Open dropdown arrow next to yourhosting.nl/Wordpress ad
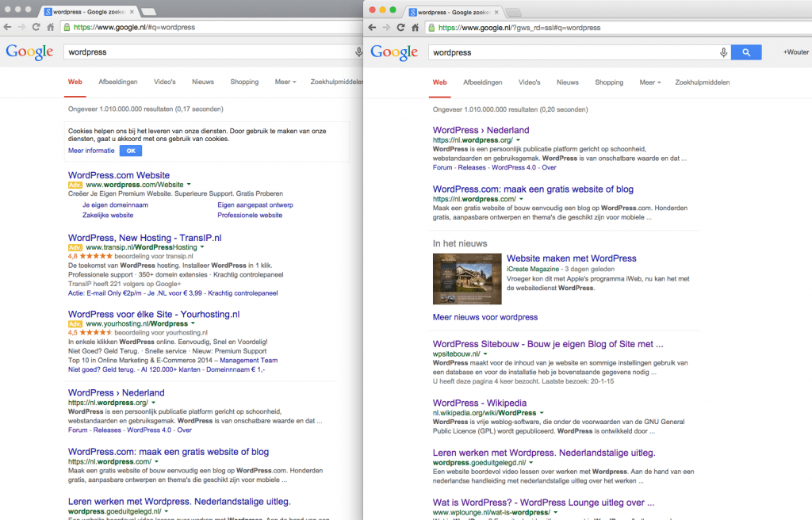 pyautogui.click(x=193, y=323)
